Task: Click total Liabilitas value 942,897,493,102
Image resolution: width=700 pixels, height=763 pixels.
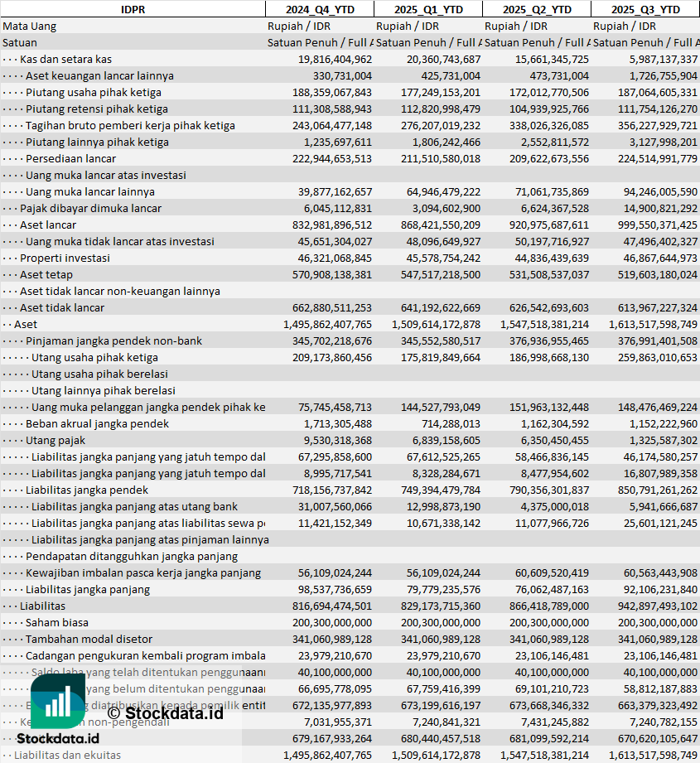Action: [658, 605]
